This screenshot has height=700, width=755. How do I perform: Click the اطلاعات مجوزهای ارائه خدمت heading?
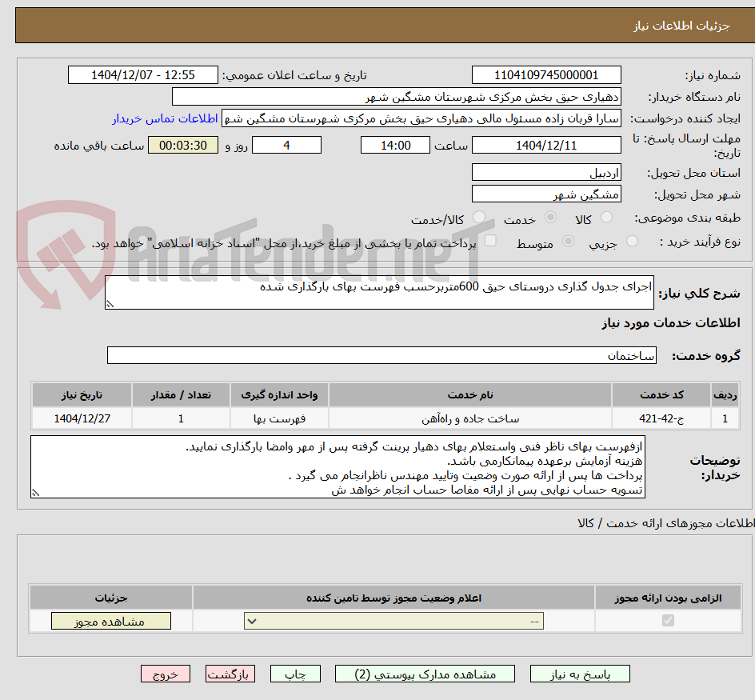[x=666, y=523]
